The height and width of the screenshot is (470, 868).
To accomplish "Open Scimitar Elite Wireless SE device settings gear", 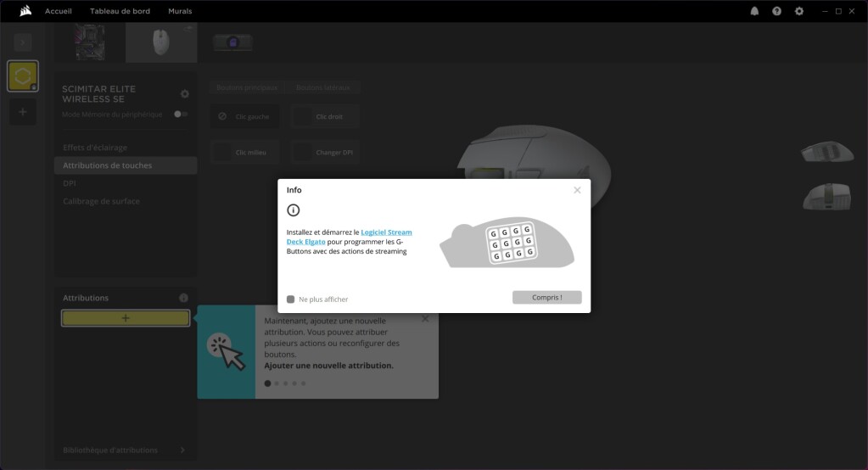I will [x=185, y=93].
